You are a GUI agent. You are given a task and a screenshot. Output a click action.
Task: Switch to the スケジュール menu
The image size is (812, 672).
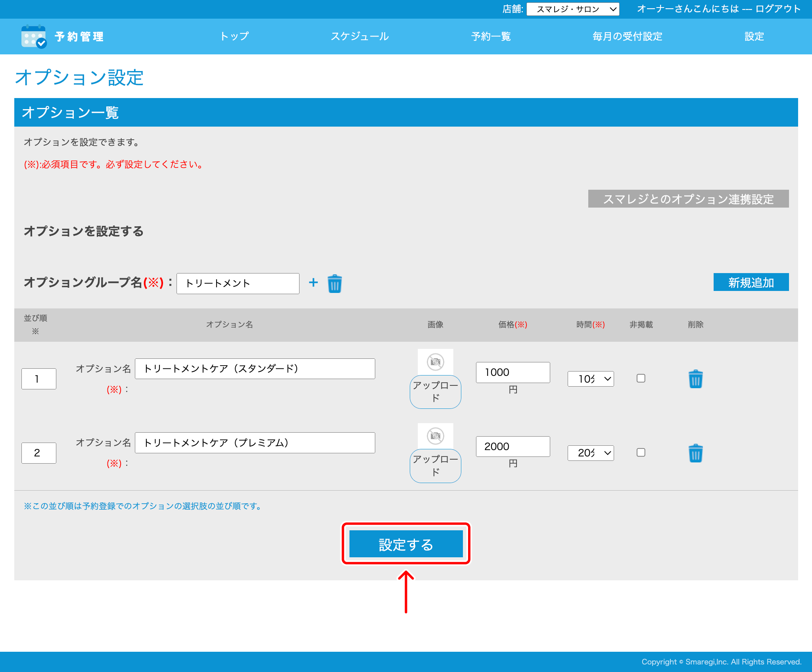(x=360, y=37)
